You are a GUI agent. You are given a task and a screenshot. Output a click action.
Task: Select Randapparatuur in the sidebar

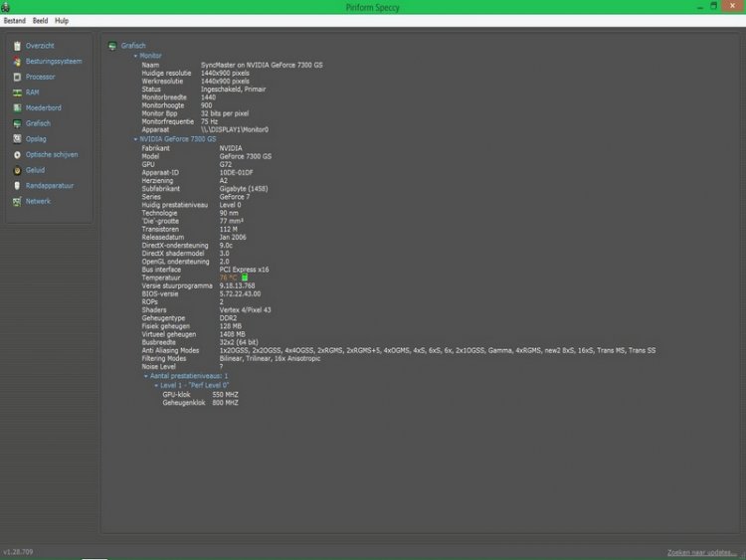pos(50,185)
